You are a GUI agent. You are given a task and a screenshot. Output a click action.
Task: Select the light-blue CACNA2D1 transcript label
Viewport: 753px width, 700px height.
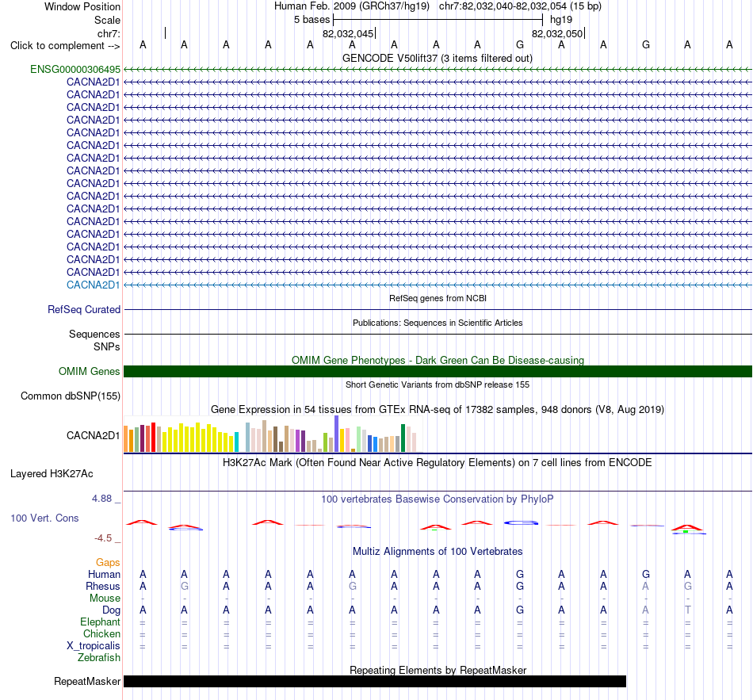tap(94, 285)
